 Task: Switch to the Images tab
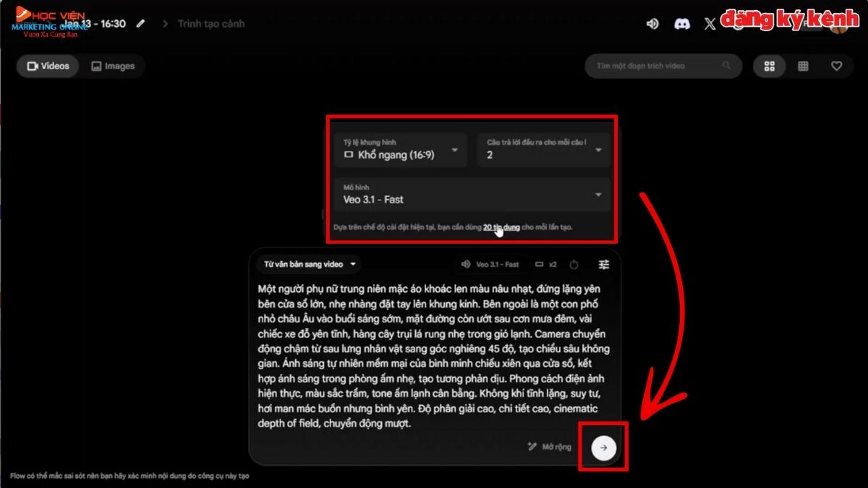114,66
